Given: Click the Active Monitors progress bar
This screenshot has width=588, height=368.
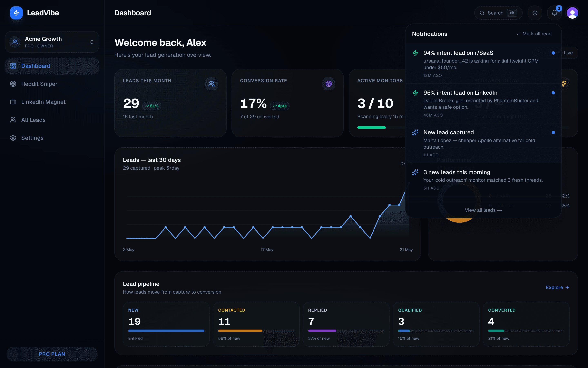Looking at the screenshot, I should (x=381, y=128).
